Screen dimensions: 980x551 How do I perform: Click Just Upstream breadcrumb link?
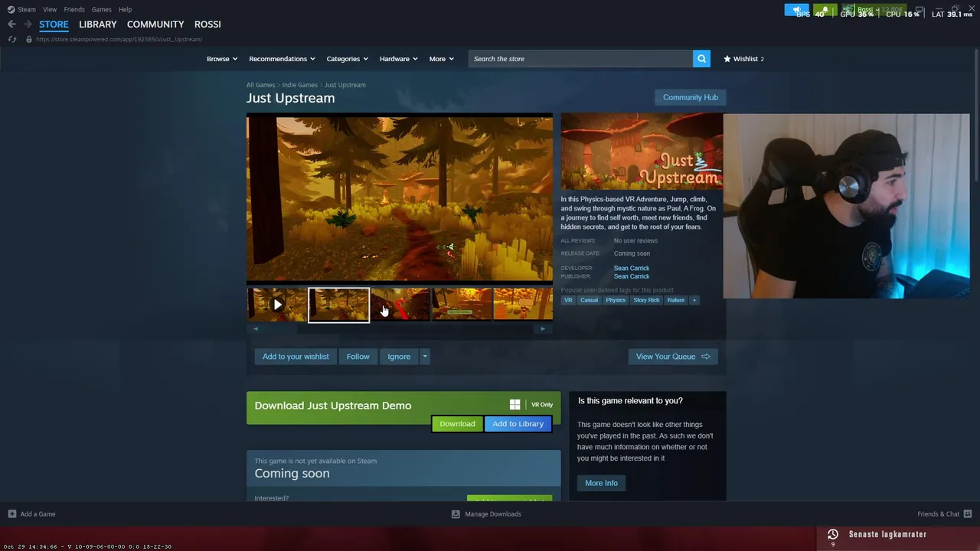pyautogui.click(x=345, y=85)
